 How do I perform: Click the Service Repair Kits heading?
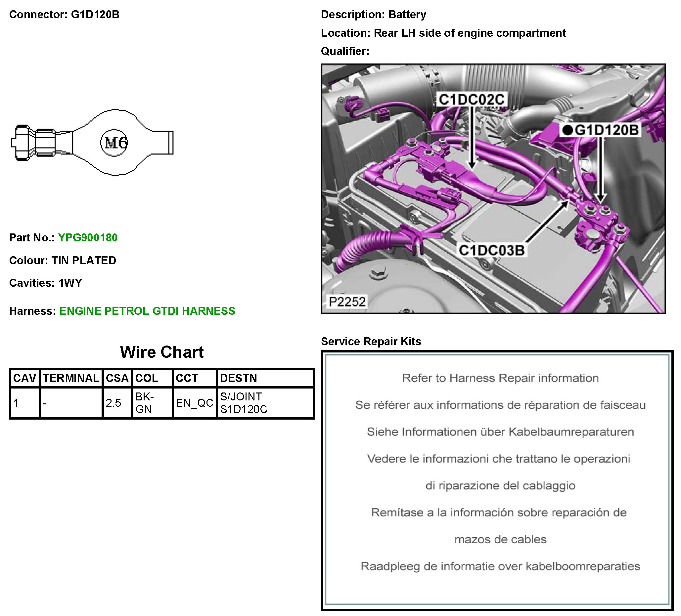[x=371, y=342]
